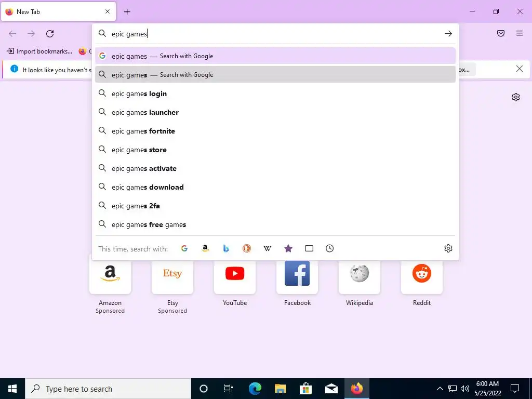Search this time with Wikipedia icon
Image resolution: width=532 pixels, height=399 pixels.
[x=268, y=248]
